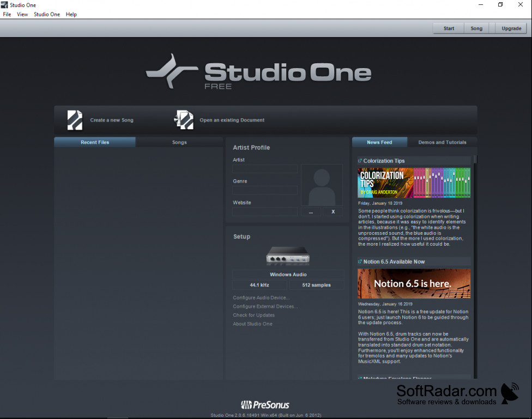Click the Open an existing Document icon
This screenshot has width=532, height=419.
[184, 120]
